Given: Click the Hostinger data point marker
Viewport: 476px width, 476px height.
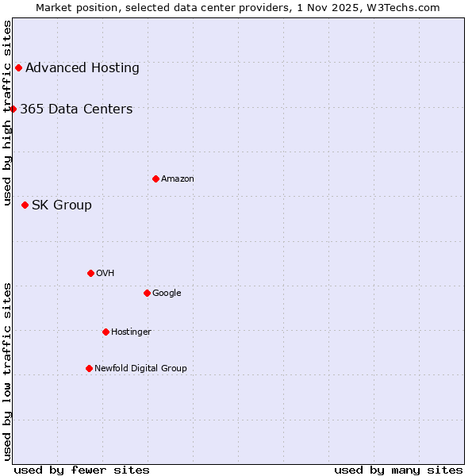Looking at the screenshot, I should click(x=106, y=332).
